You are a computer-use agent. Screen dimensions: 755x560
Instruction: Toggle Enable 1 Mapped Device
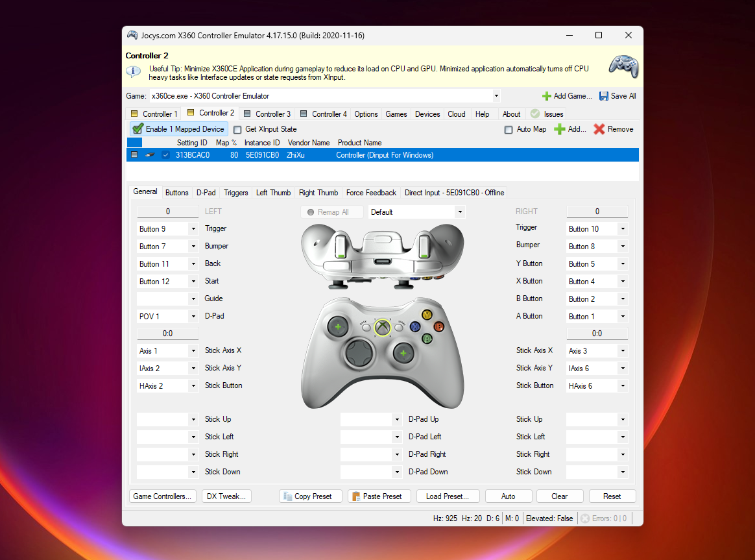[x=178, y=129]
